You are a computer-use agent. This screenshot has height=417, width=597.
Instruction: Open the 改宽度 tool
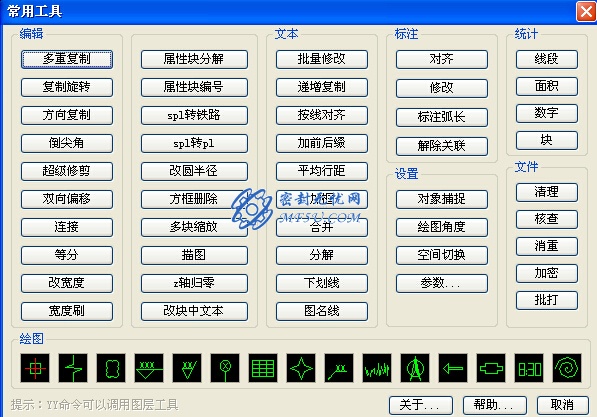[x=67, y=283]
